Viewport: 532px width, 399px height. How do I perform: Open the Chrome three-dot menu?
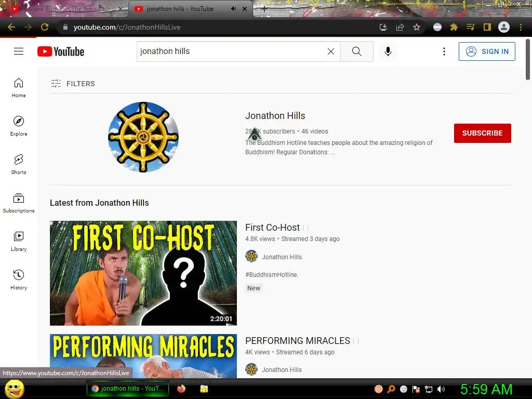pyautogui.click(x=521, y=27)
